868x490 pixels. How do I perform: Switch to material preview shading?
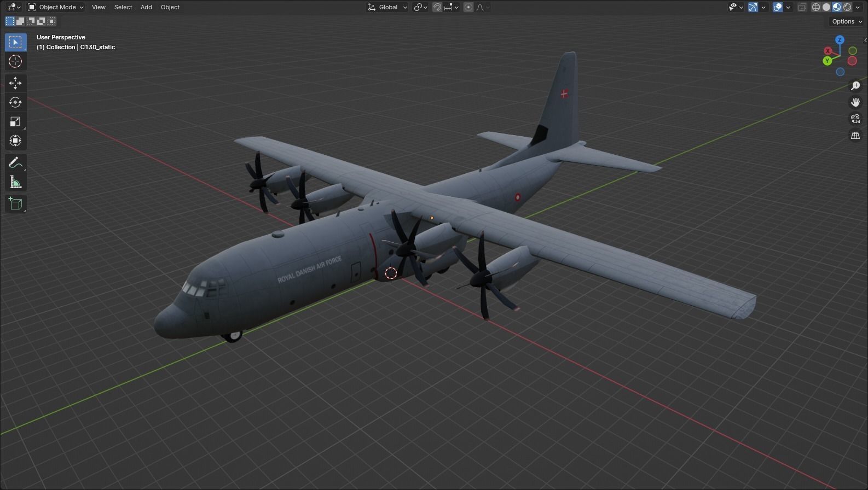(837, 7)
